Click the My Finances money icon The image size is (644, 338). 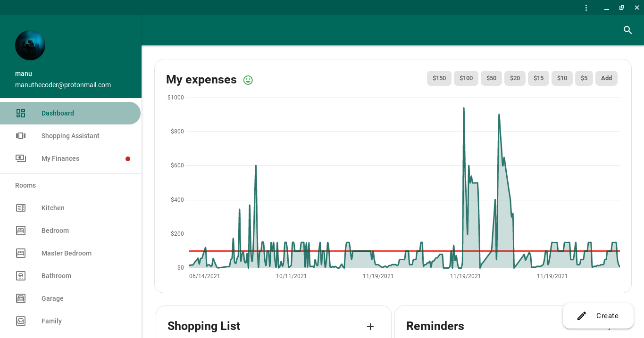coord(21,158)
